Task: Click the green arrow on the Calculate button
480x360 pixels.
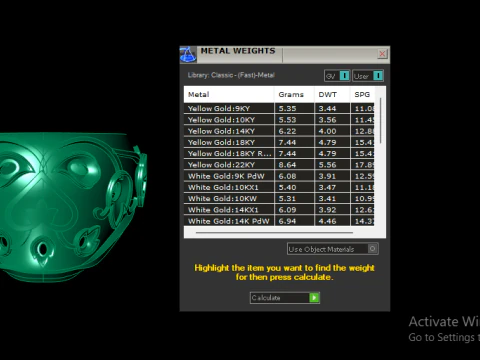Action: [x=314, y=298]
